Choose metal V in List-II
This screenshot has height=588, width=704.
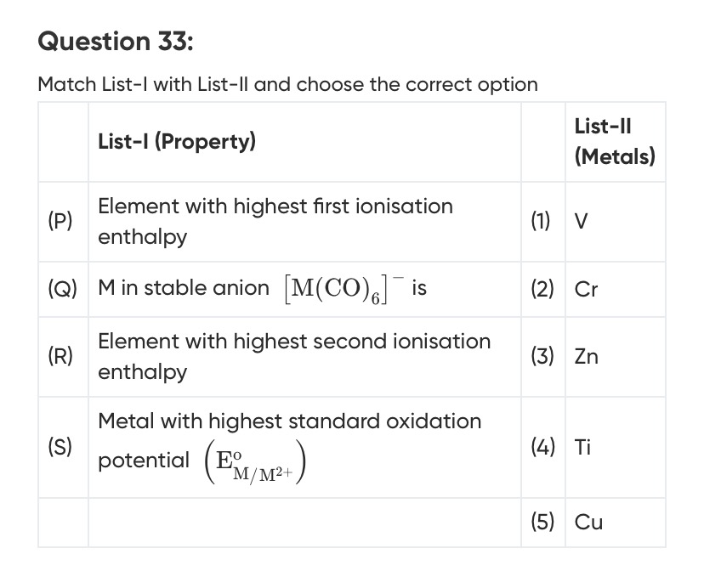581,221
